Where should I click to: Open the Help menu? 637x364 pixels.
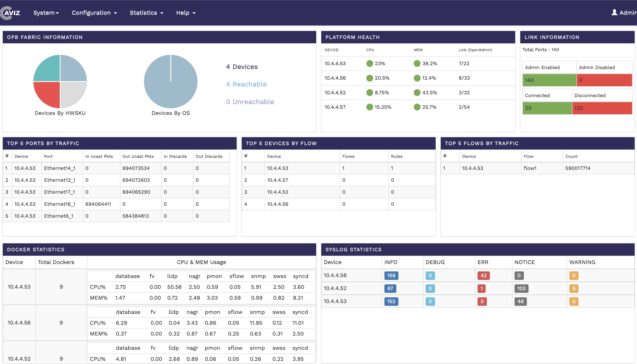click(x=185, y=13)
